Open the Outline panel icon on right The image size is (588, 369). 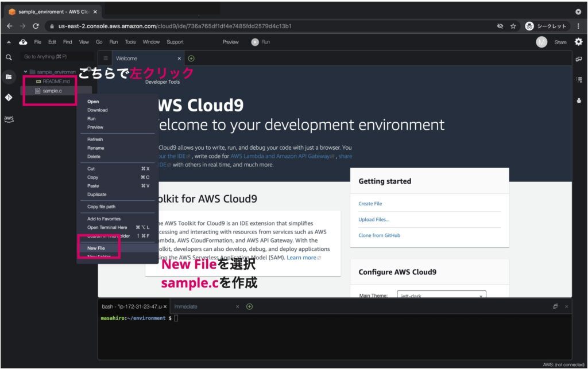pyautogui.click(x=579, y=79)
